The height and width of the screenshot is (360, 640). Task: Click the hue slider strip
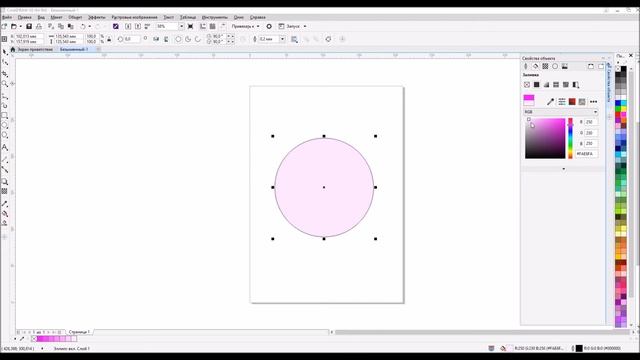570,138
